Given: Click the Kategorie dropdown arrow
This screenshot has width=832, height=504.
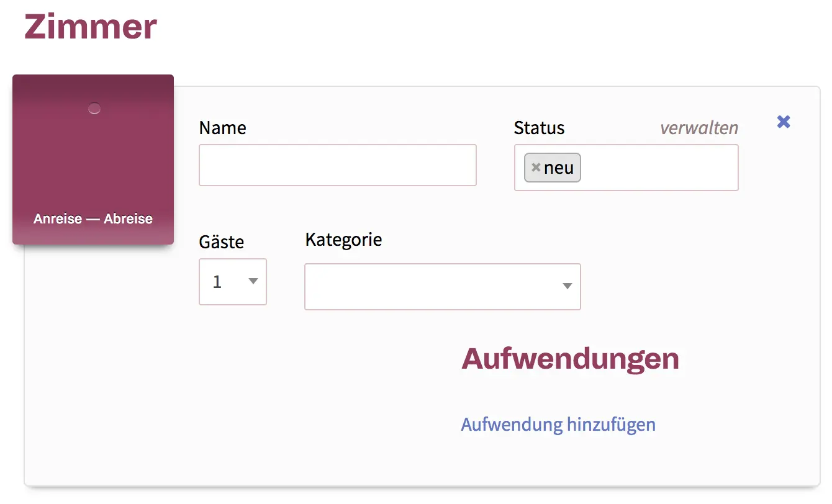Looking at the screenshot, I should [x=566, y=286].
